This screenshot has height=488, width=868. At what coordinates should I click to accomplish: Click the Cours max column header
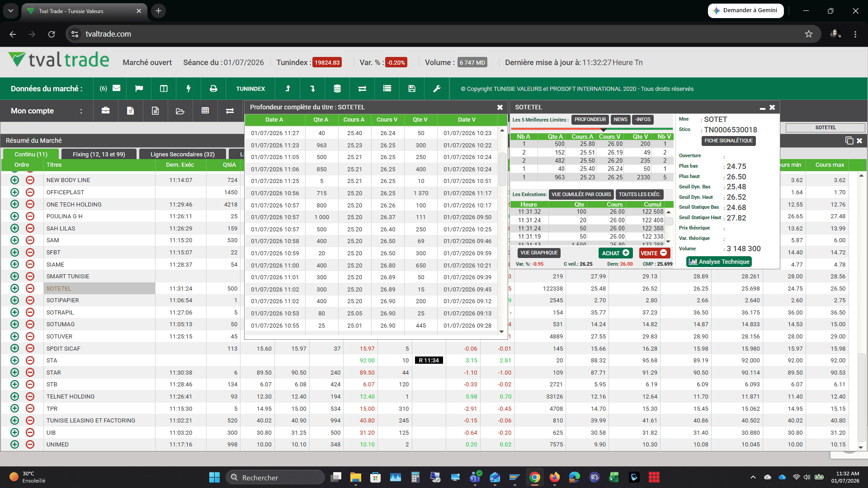(x=830, y=165)
